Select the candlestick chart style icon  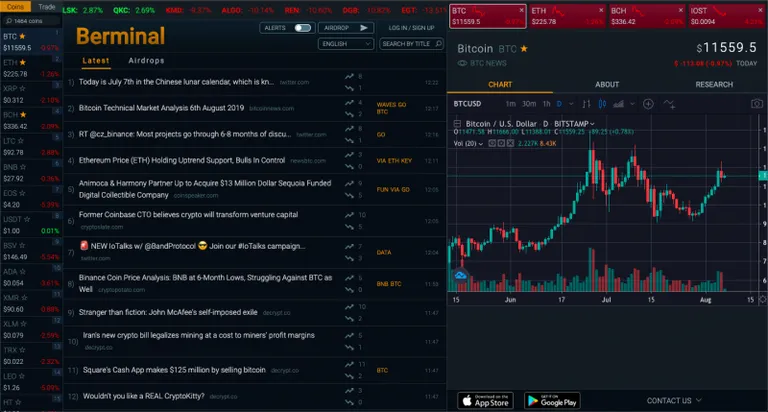click(602, 104)
